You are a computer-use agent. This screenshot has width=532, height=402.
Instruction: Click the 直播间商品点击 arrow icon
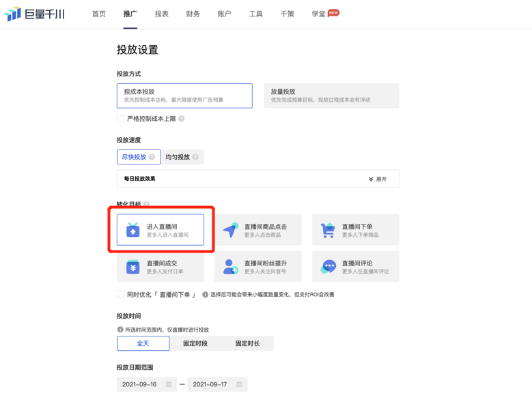tap(231, 230)
